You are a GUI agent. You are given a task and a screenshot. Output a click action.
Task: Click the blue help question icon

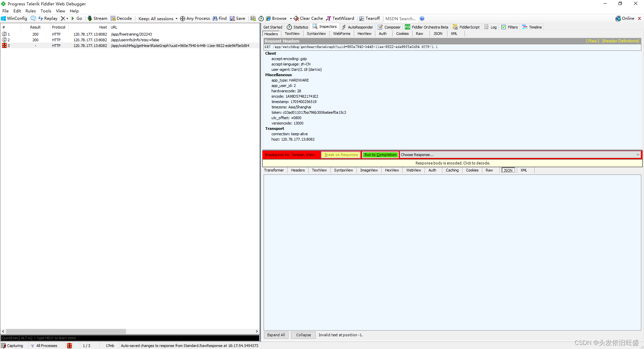422,18
